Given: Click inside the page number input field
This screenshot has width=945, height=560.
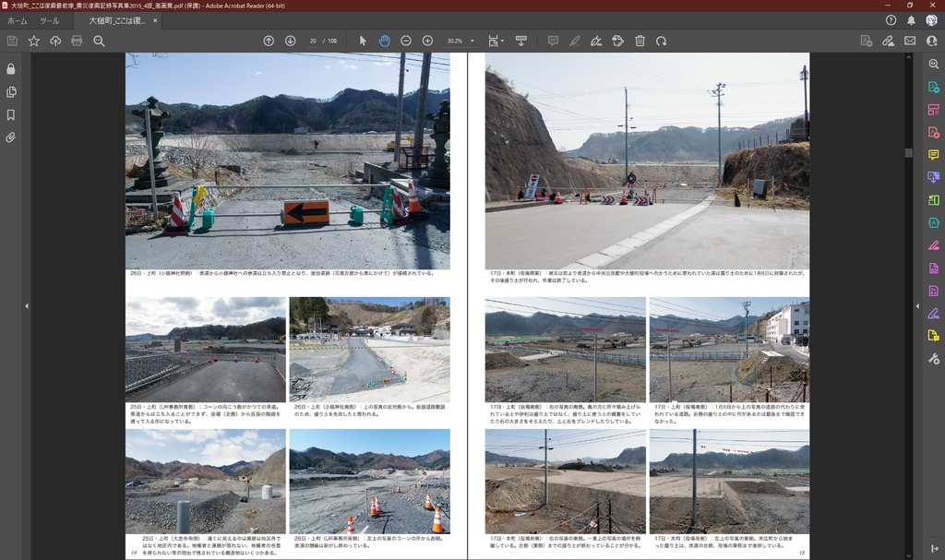Looking at the screenshot, I should point(311,41).
